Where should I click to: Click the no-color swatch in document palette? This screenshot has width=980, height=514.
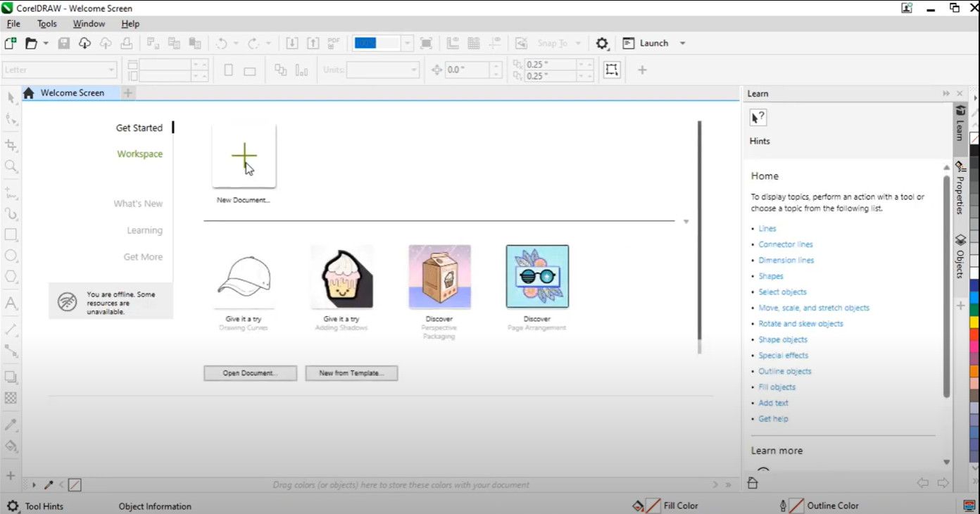(x=75, y=484)
